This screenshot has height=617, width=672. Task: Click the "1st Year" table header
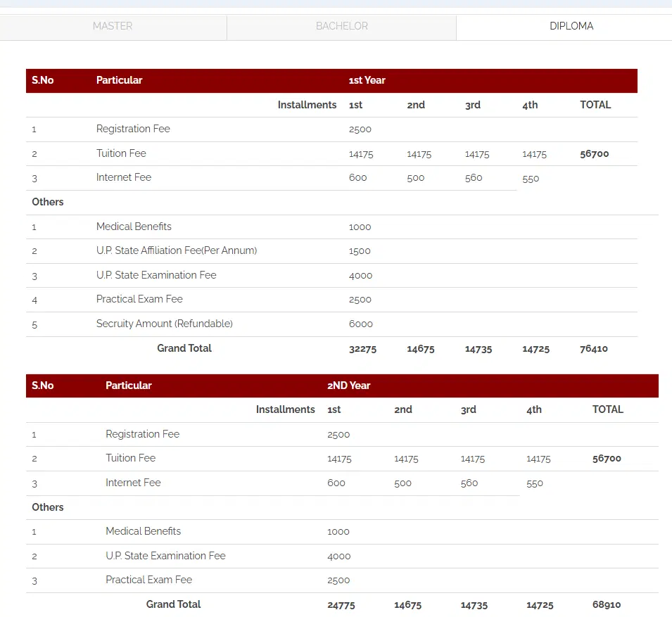tap(367, 80)
